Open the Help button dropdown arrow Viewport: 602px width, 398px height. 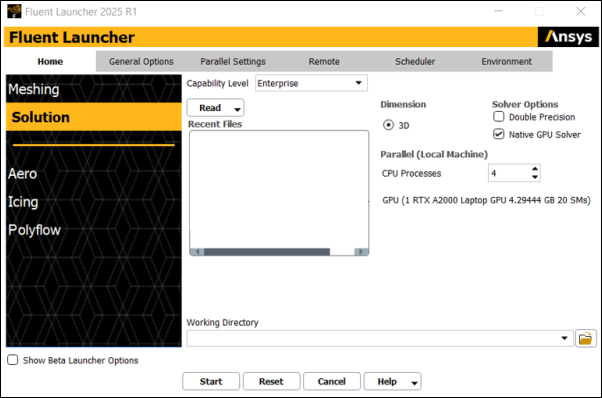[x=414, y=382]
